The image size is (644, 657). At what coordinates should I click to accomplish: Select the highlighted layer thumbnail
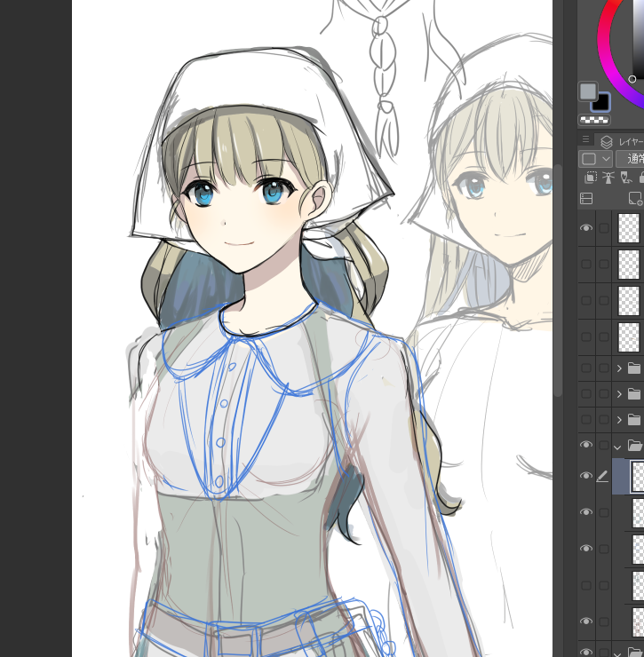(x=638, y=477)
